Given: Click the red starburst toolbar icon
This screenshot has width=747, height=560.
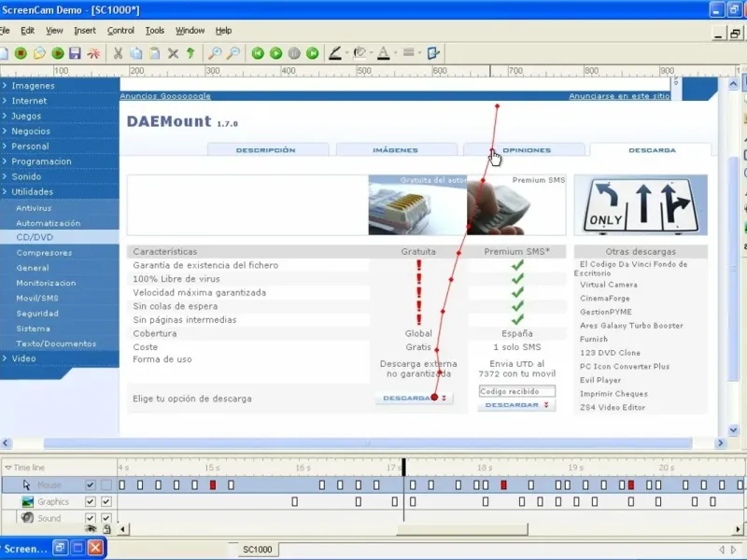Looking at the screenshot, I should pyautogui.click(x=93, y=53).
